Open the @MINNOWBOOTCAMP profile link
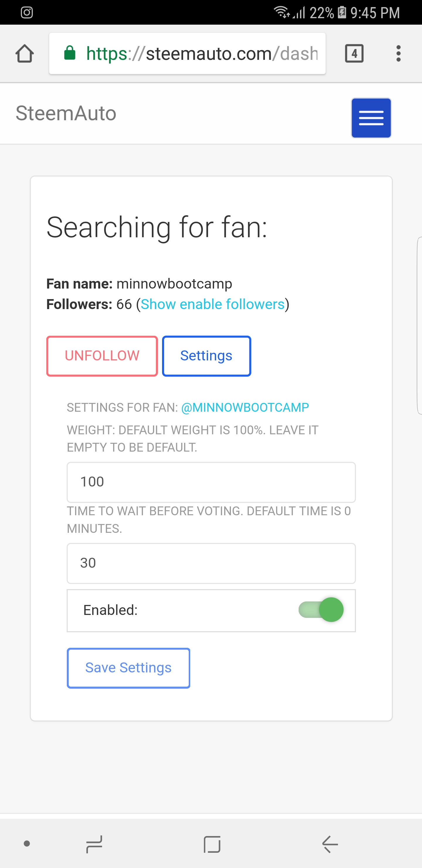The width and height of the screenshot is (422, 868). 245,407
